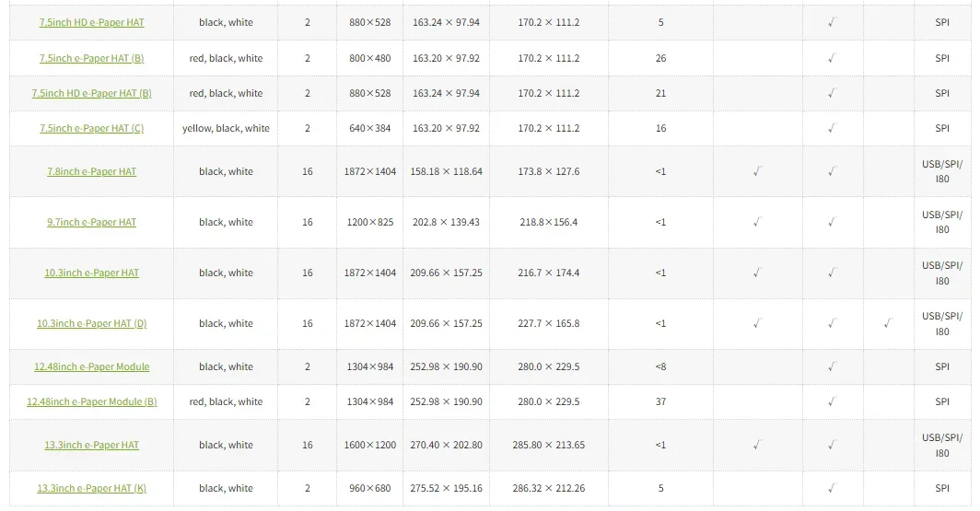Open the 7.8inch e-Paper HAT product link
The height and width of the screenshot is (511, 980).
(x=91, y=171)
